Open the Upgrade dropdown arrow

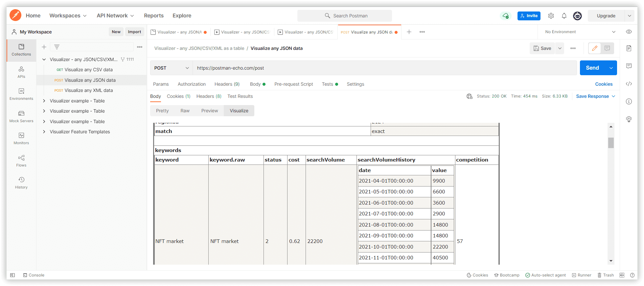click(630, 16)
